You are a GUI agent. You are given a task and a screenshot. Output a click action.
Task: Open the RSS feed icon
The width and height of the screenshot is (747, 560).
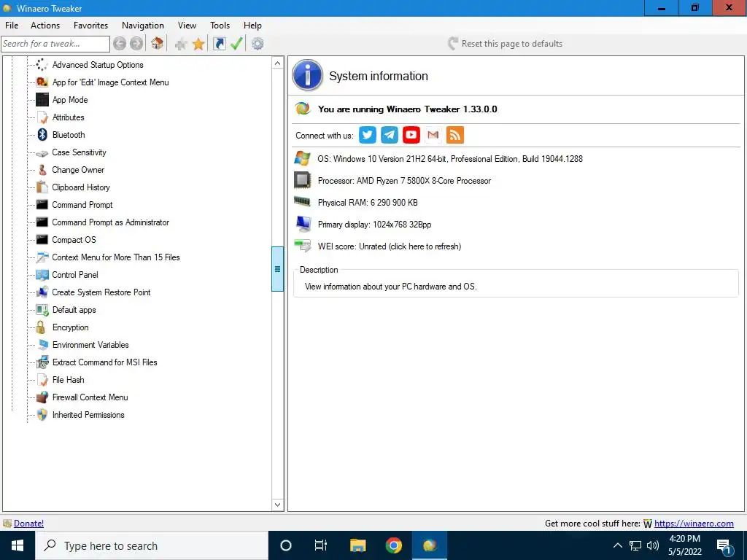click(x=455, y=135)
